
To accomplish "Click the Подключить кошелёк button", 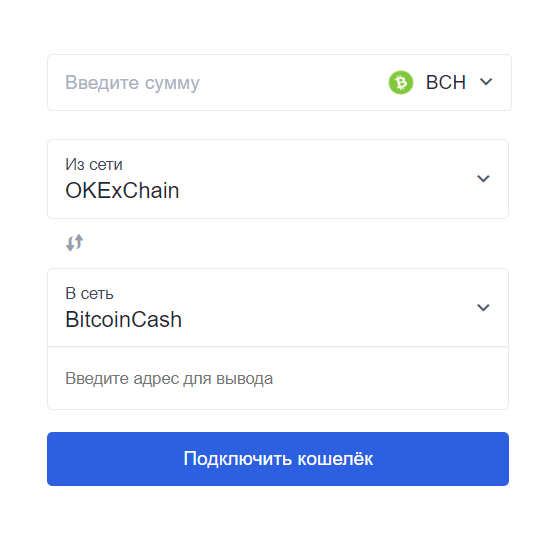I will click(x=278, y=459).
